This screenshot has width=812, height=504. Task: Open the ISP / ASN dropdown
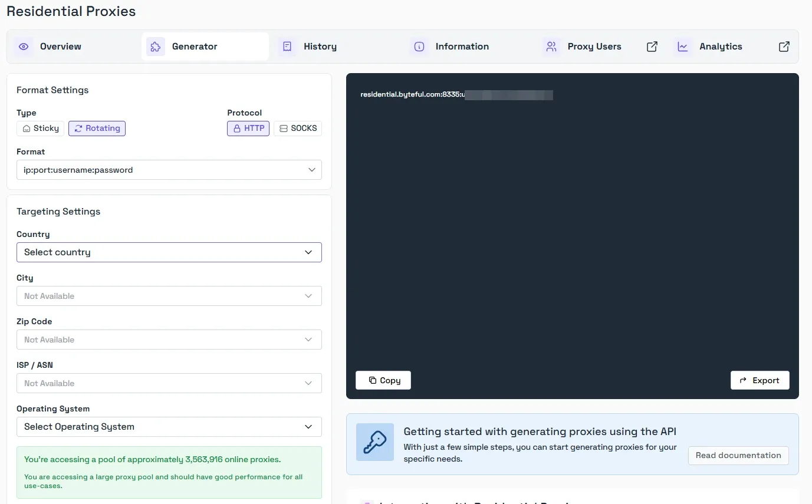[x=169, y=383]
